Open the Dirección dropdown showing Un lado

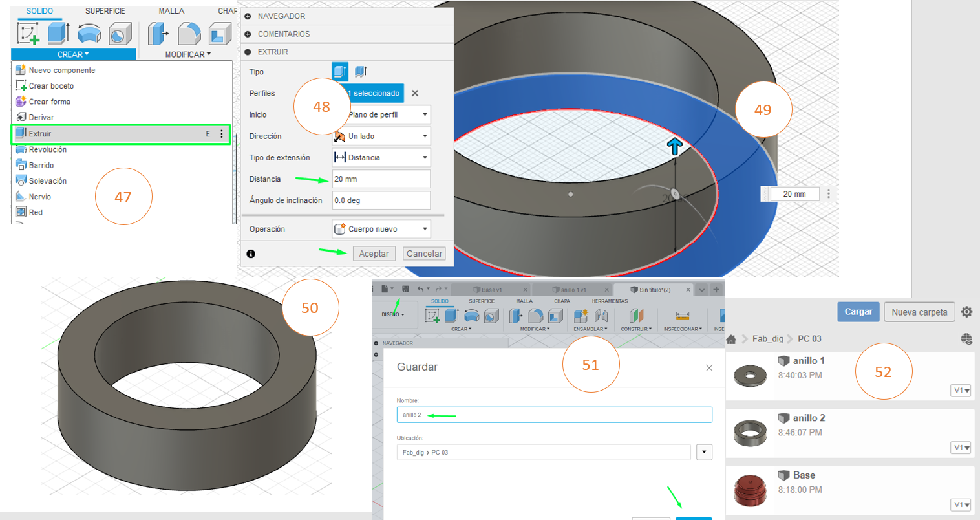381,136
